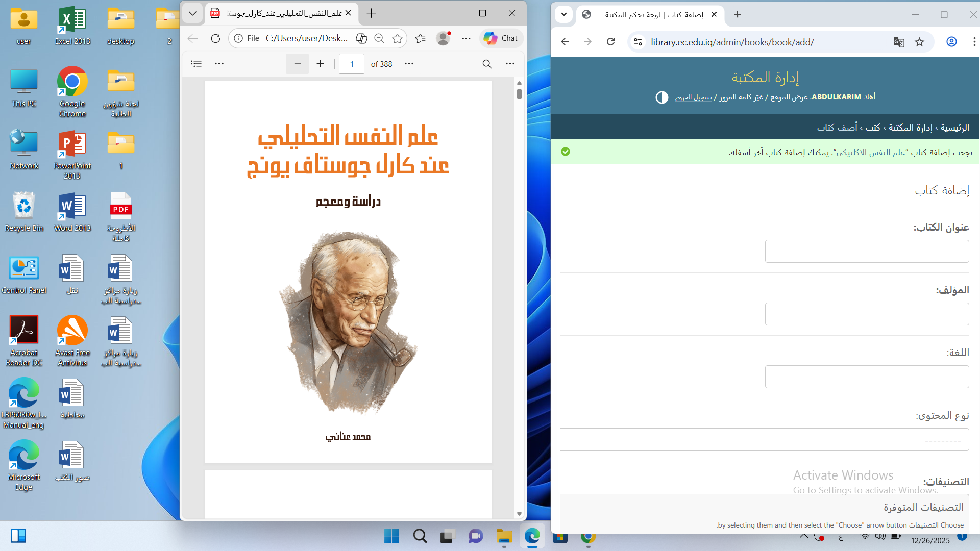Open new tab in Edge window
This screenshot has height=551, width=980.
[x=372, y=13]
